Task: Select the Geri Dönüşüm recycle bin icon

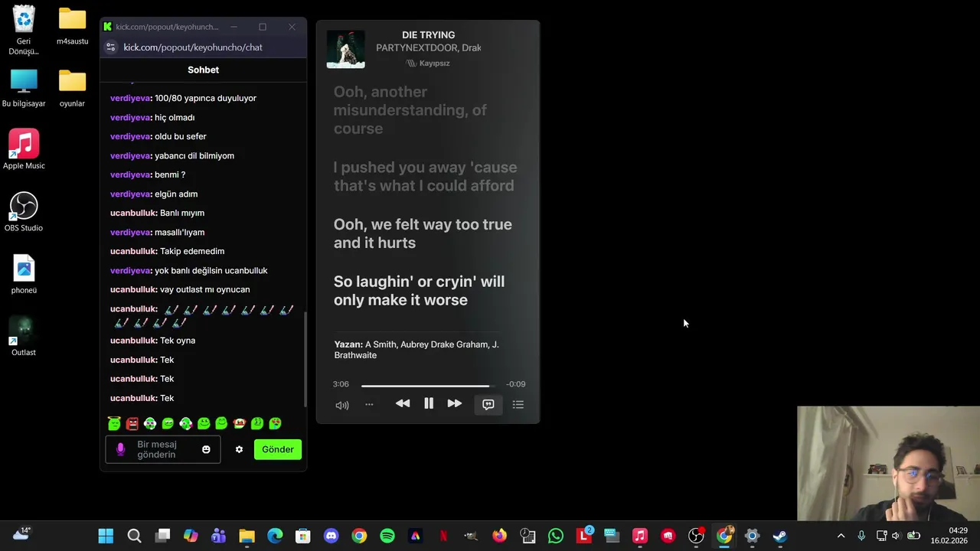Action: pyautogui.click(x=24, y=31)
